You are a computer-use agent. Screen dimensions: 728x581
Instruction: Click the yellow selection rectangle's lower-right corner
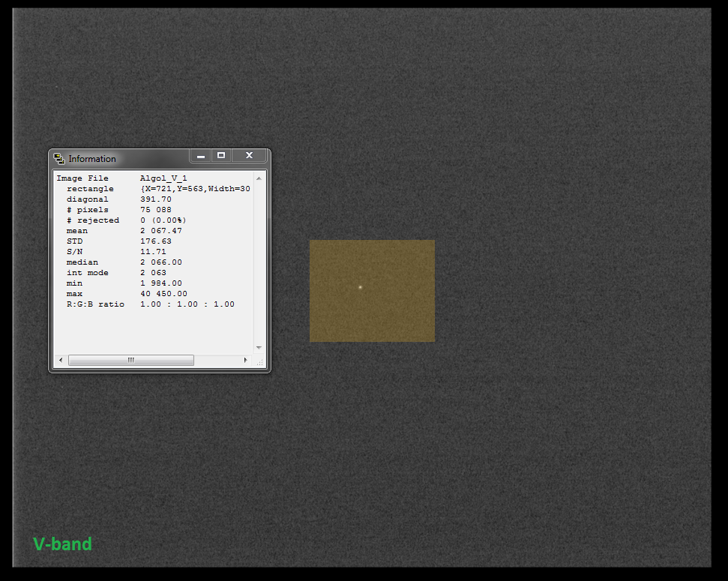coord(433,340)
